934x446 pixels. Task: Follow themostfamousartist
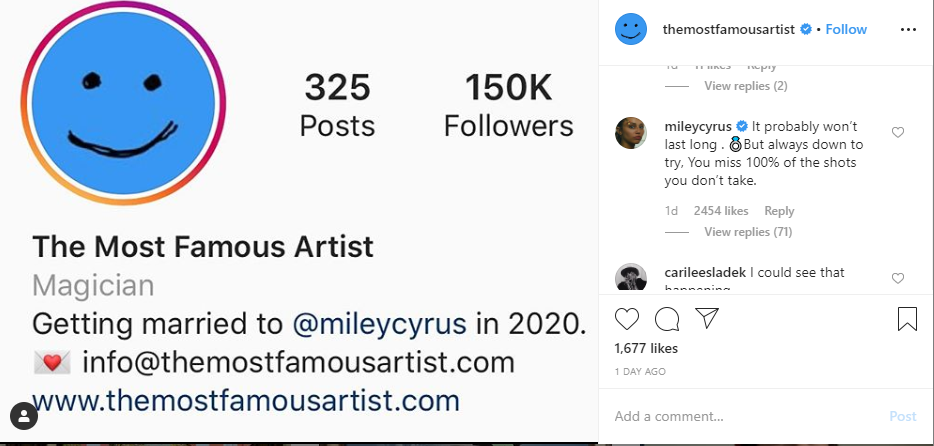point(846,30)
